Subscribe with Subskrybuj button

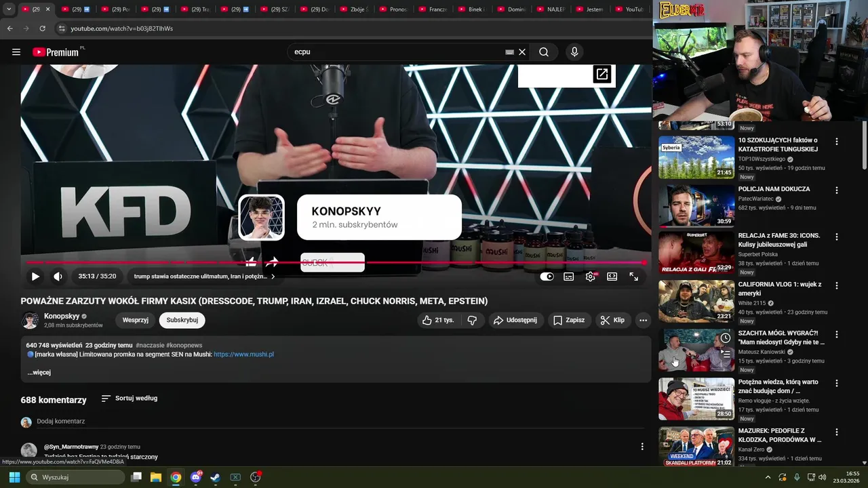coord(182,320)
